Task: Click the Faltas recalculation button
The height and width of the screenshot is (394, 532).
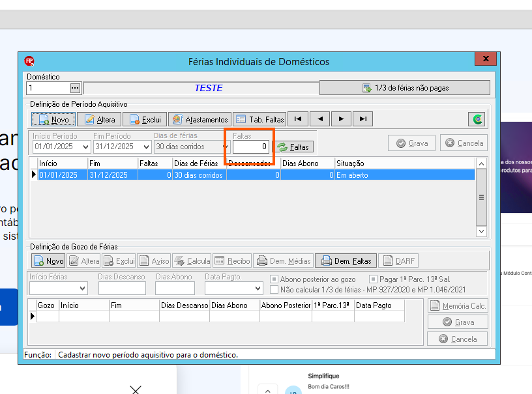Action: click(294, 147)
